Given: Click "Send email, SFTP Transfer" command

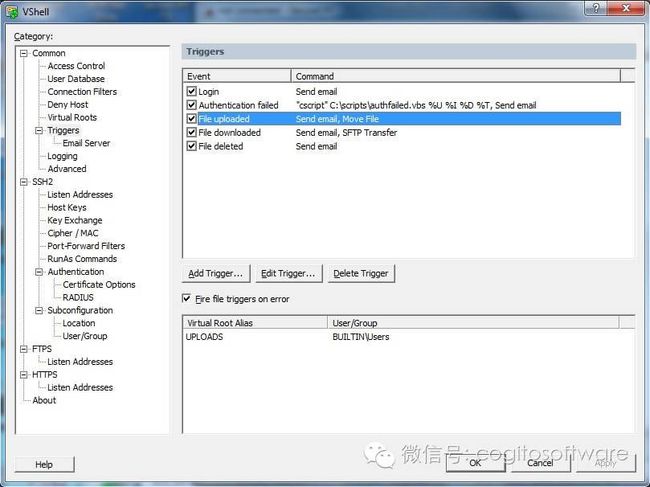Looking at the screenshot, I should [x=346, y=133].
